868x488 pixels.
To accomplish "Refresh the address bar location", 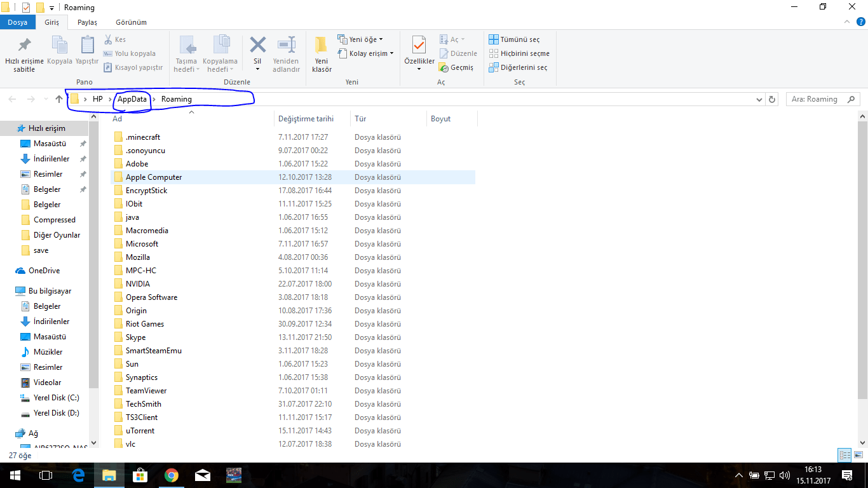I will coord(772,99).
